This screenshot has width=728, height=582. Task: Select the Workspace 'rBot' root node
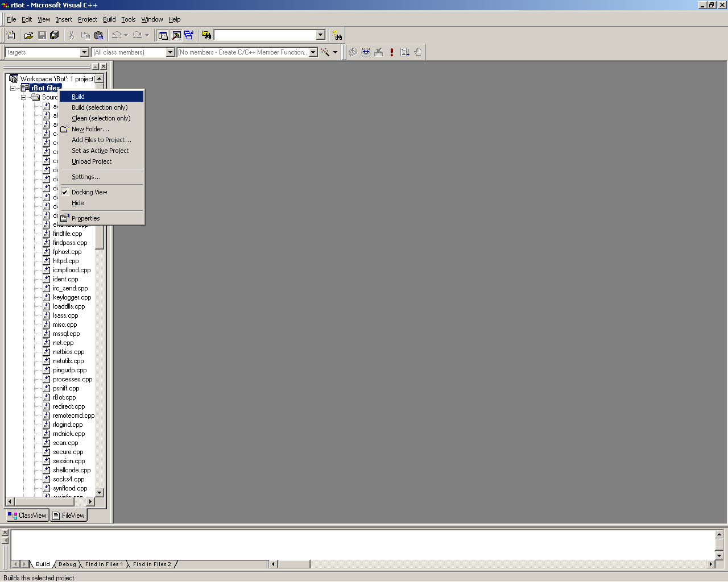coord(57,79)
